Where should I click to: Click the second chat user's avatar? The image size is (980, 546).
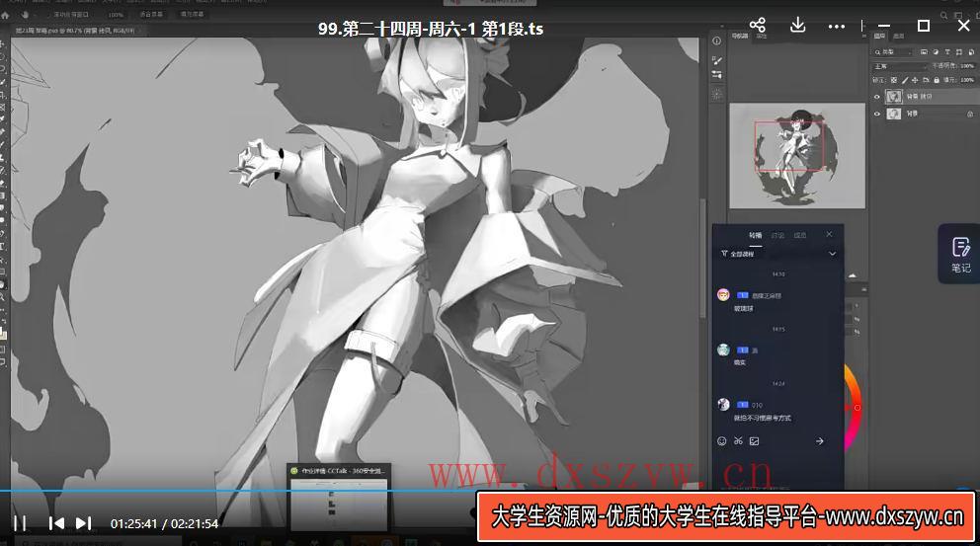[723, 350]
